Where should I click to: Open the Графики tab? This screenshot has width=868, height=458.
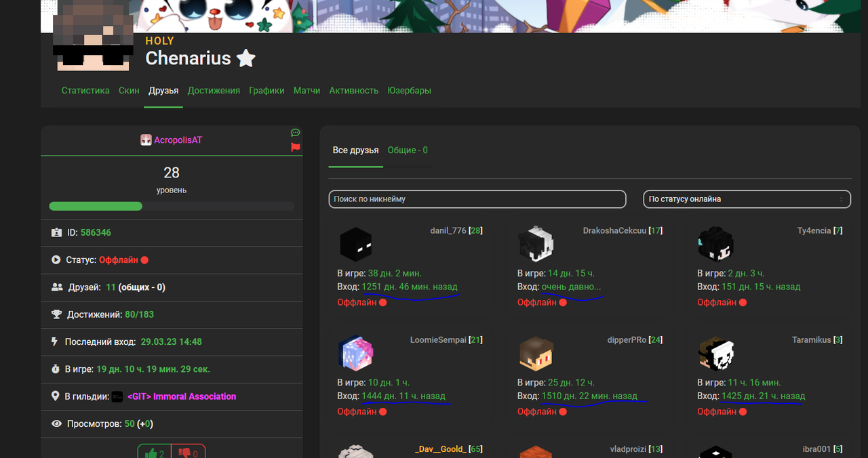pos(267,90)
